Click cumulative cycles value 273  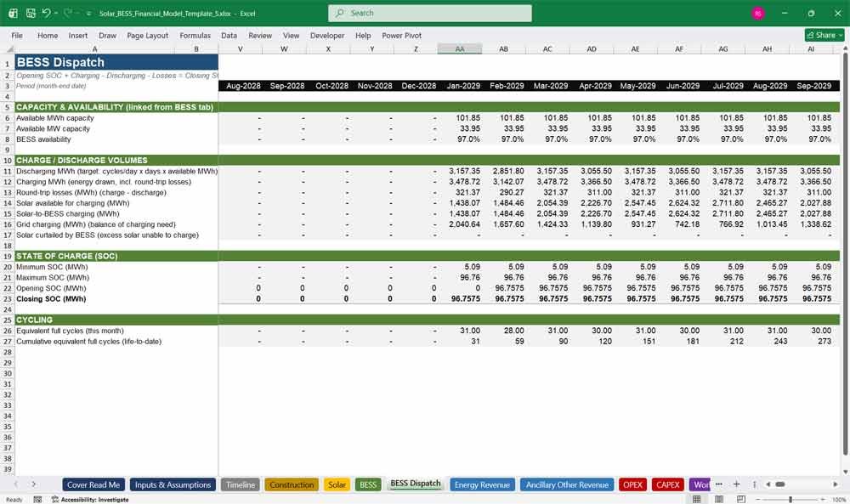(824, 342)
